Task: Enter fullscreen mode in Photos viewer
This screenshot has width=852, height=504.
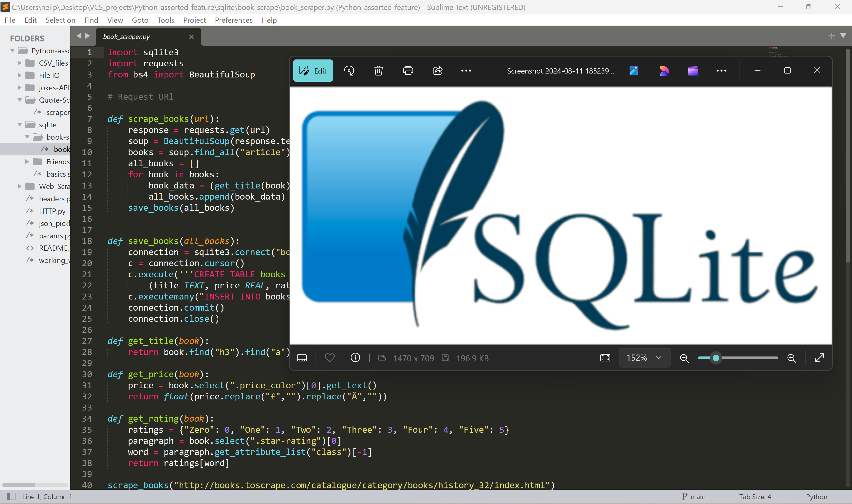Action: (819, 358)
